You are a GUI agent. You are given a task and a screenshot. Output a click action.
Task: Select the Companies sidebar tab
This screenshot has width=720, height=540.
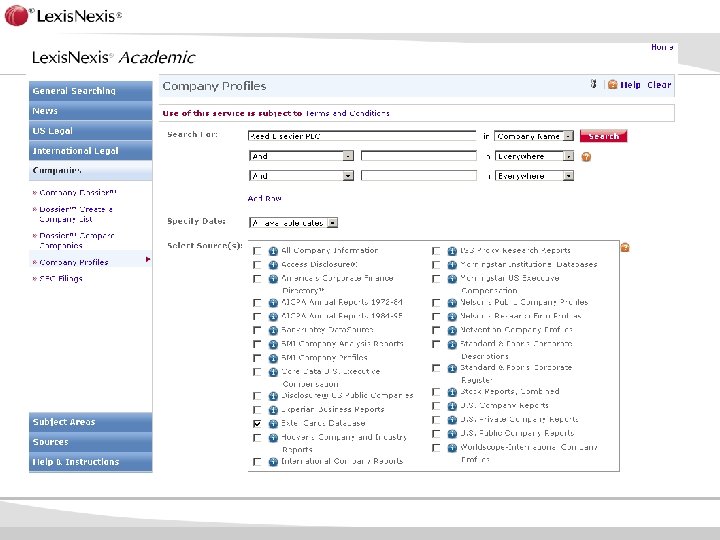coord(90,170)
